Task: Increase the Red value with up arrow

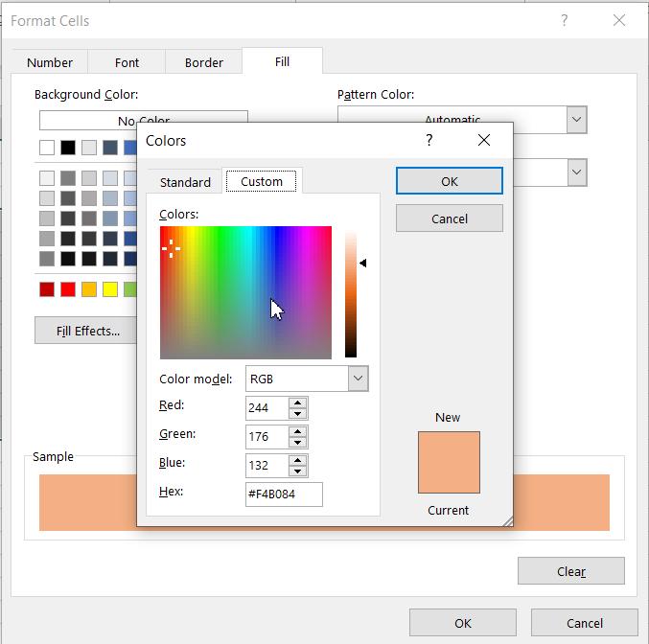Action: point(298,402)
